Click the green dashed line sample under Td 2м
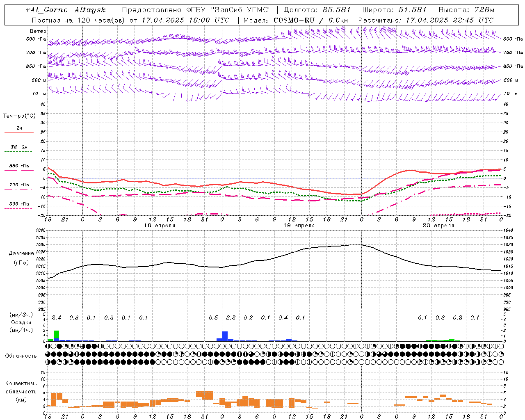Screen dimensions: 525x420 click(18, 152)
